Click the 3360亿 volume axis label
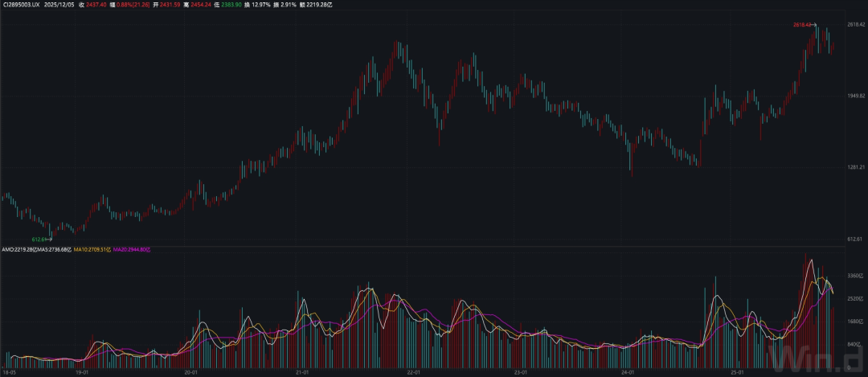The image size is (868, 377). pyautogui.click(x=856, y=276)
